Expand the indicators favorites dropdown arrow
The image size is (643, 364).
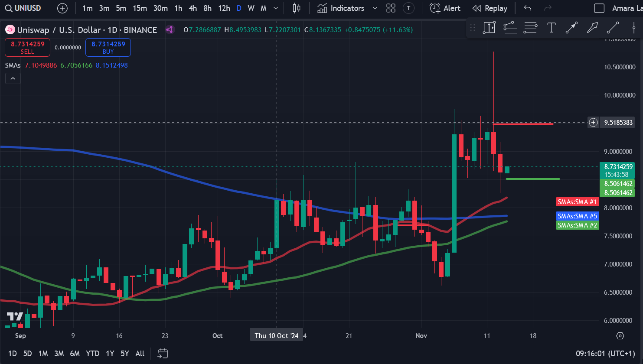click(375, 8)
